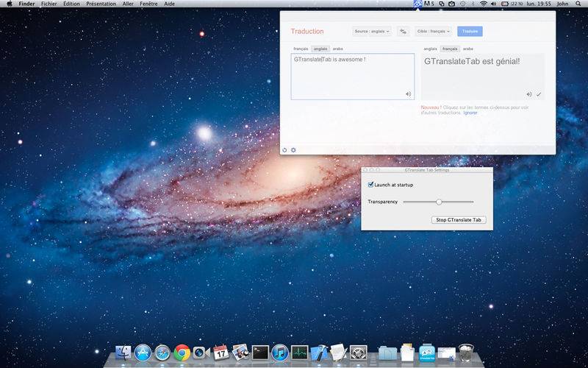Click the Traduction heading link

point(307,32)
